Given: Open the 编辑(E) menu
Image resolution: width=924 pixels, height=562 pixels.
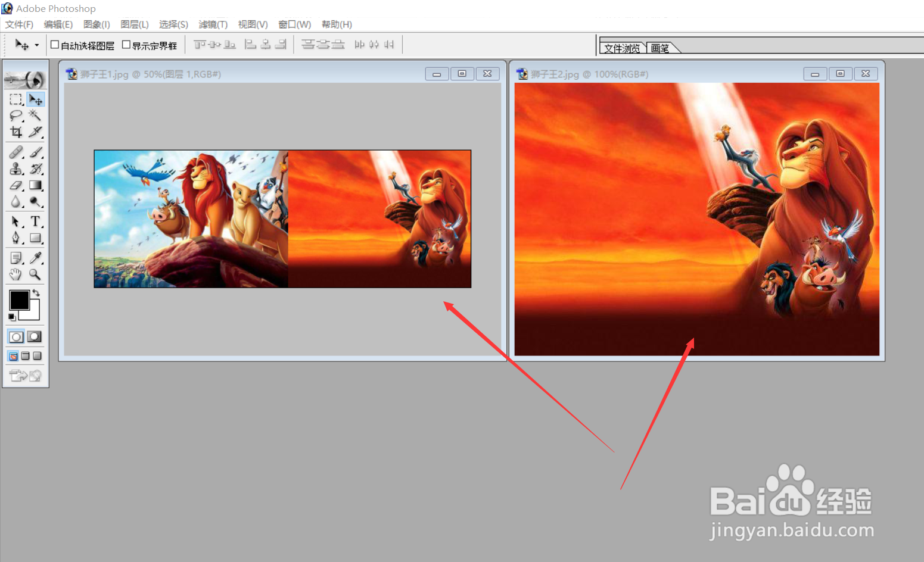Looking at the screenshot, I should click(x=58, y=24).
